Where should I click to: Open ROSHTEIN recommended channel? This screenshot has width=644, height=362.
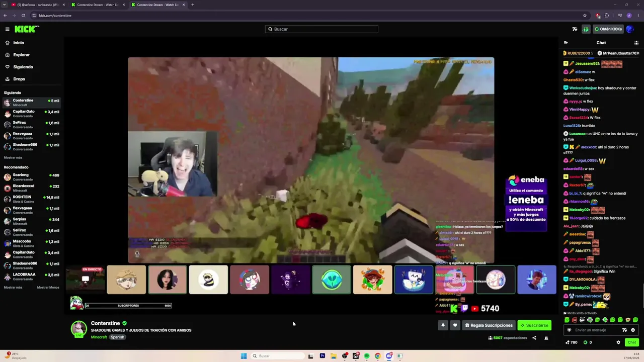pyautogui.click(x=31, y=199)
